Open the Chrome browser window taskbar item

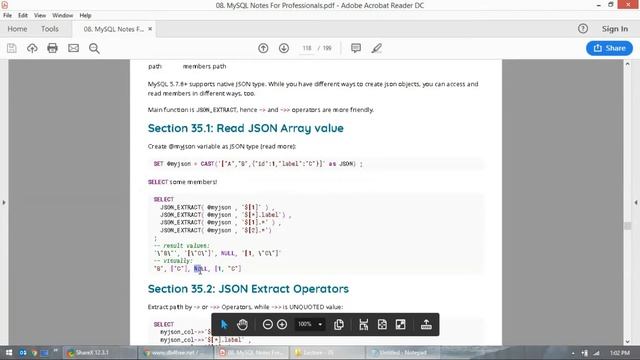176,353
